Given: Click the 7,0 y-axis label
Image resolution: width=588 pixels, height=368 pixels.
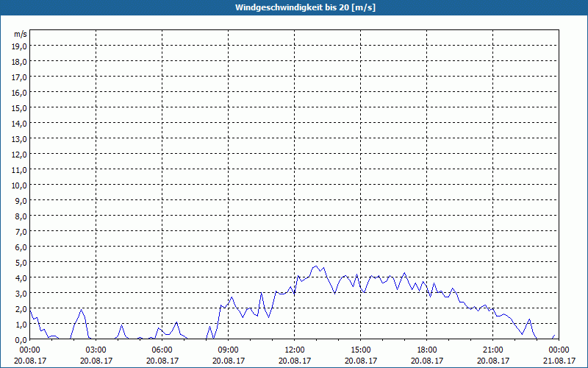Looking at the screenshot, I should (x=22, y=232).
